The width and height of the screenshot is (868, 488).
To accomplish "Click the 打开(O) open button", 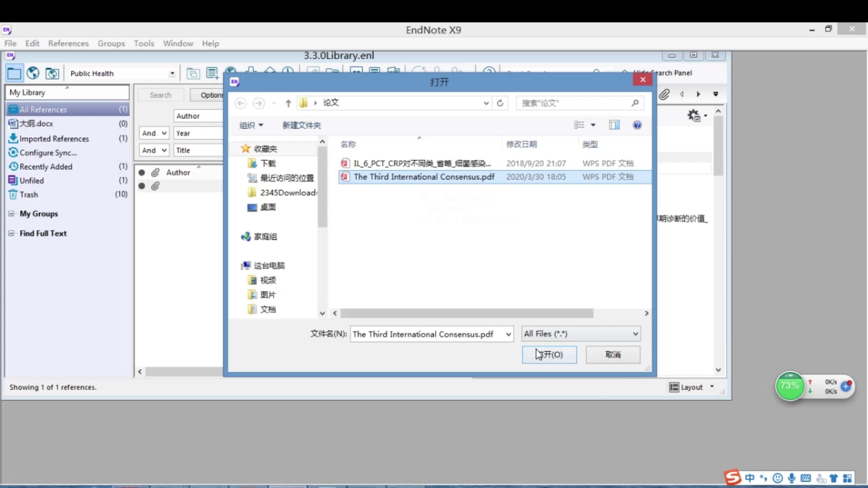I will coord(549,355).
